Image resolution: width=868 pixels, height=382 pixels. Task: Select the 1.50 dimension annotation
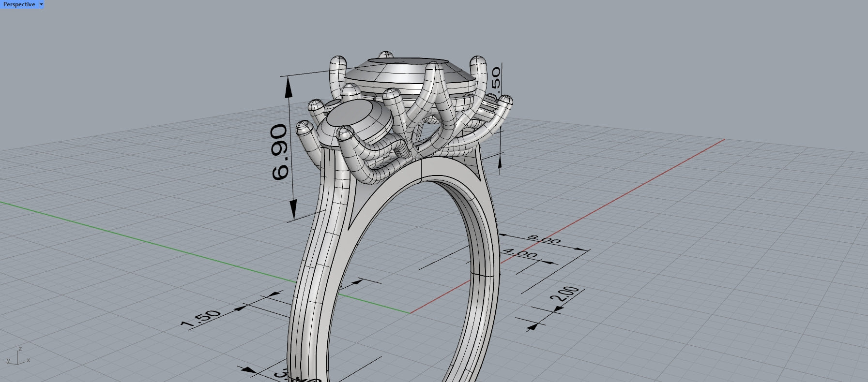(201, 319)
